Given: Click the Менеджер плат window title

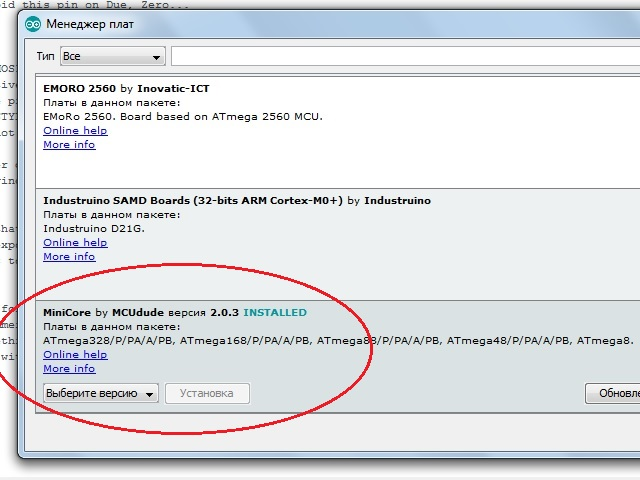Looking at the screenshot, I should click(90, 24).
